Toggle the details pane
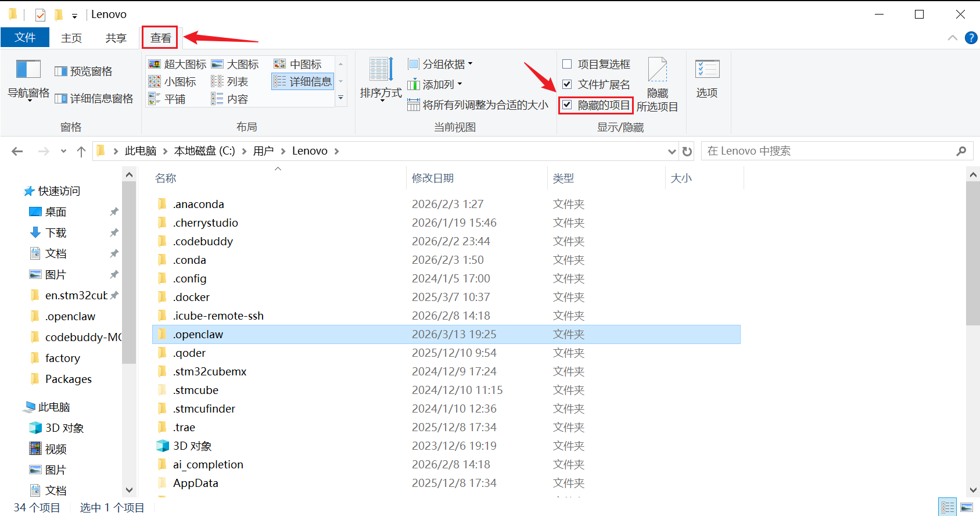The height and width of the screenshot is (516, 980). (x=94, y=99)
